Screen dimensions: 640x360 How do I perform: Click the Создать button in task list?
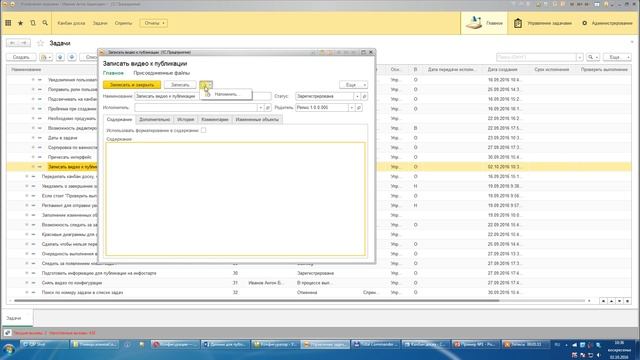coord(21,57)
